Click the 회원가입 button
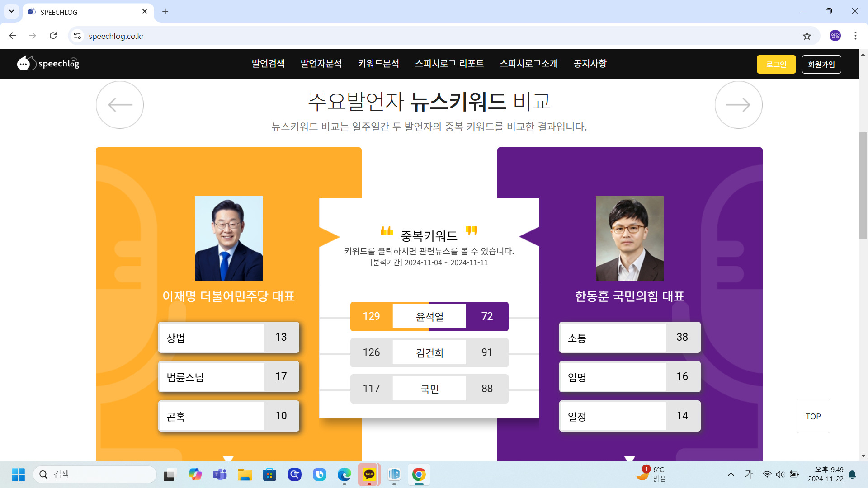This screenshot has width=868, height=488. pos(821,64)
